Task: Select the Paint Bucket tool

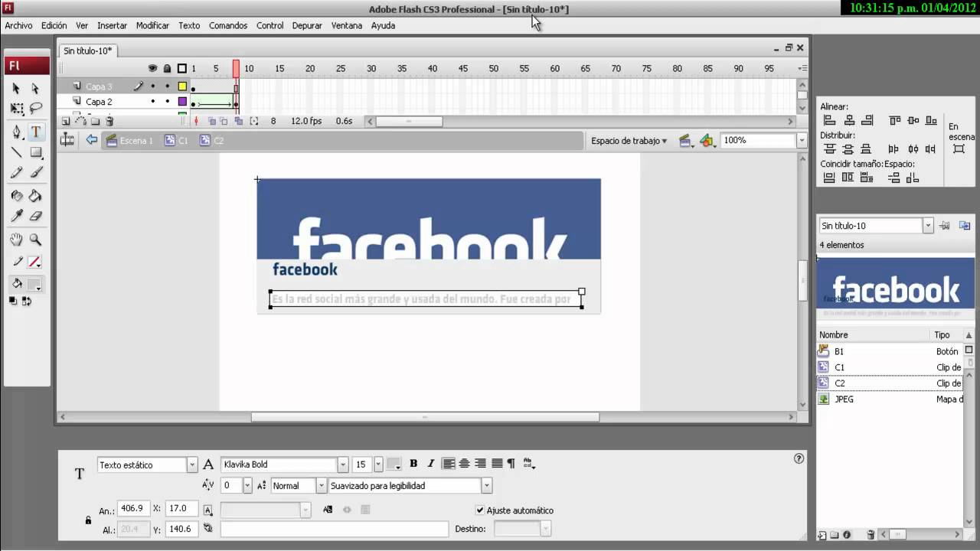Action: (x=35, y=196)
